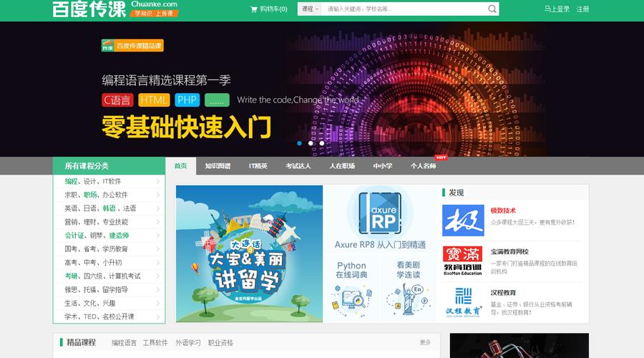The image size is (644, 358).
Task: Click the 零基础快速入门 banner headline
Action: (187, 127)
